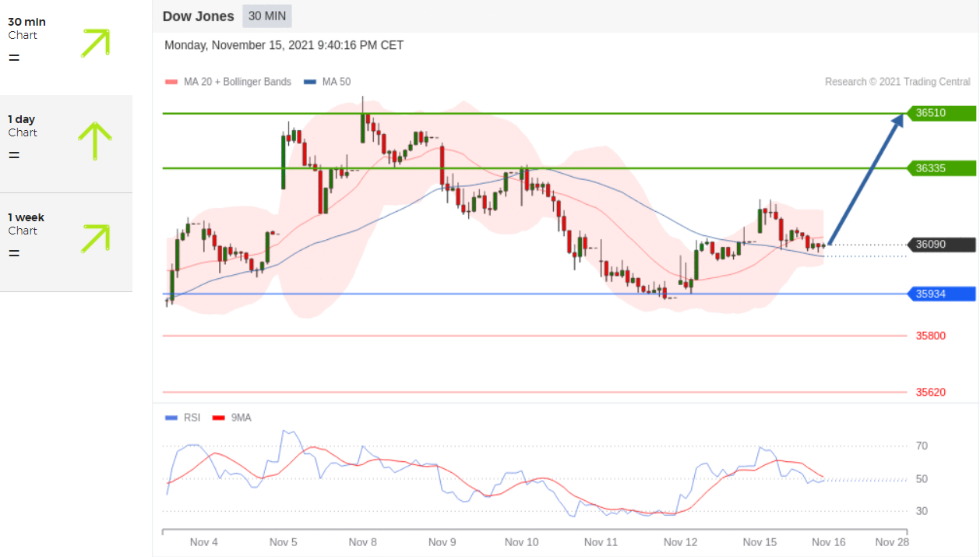Image resolution: width=980 pixels, height=557 pixels.
Task: Click the 1 week upward-right trend arrow
Action: point(95,238)
